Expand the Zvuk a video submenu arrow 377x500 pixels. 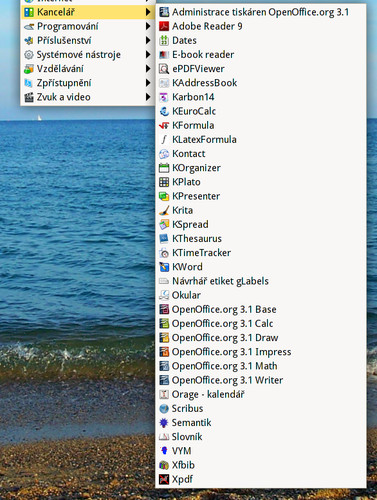(x=148, y=97)
